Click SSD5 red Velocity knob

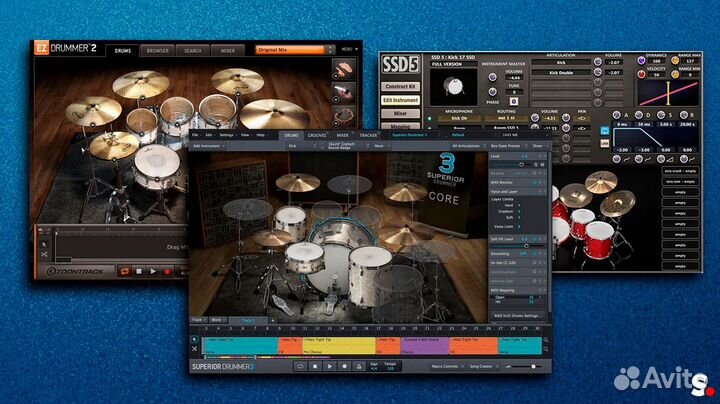pos(641,74)
